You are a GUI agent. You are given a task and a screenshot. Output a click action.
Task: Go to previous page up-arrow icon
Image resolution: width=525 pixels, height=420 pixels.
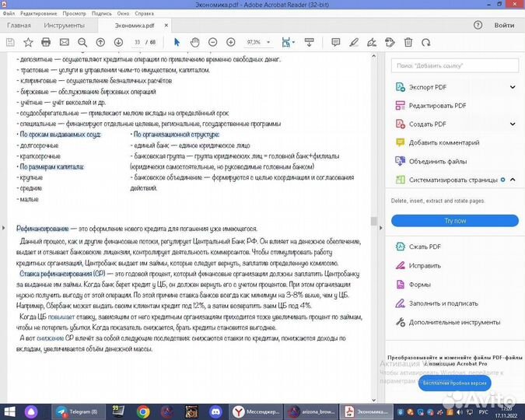[x=100, y=42]
